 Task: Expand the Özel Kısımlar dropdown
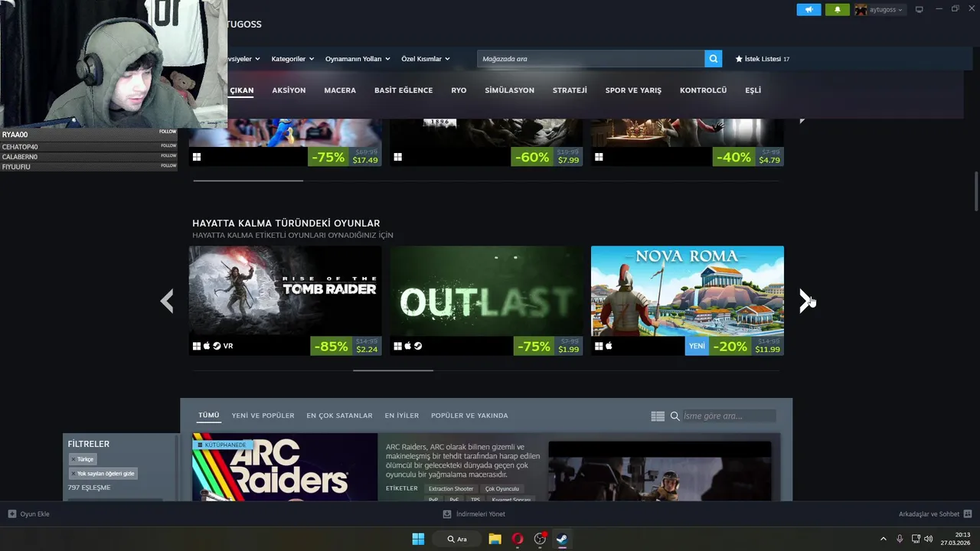[426, 59]
